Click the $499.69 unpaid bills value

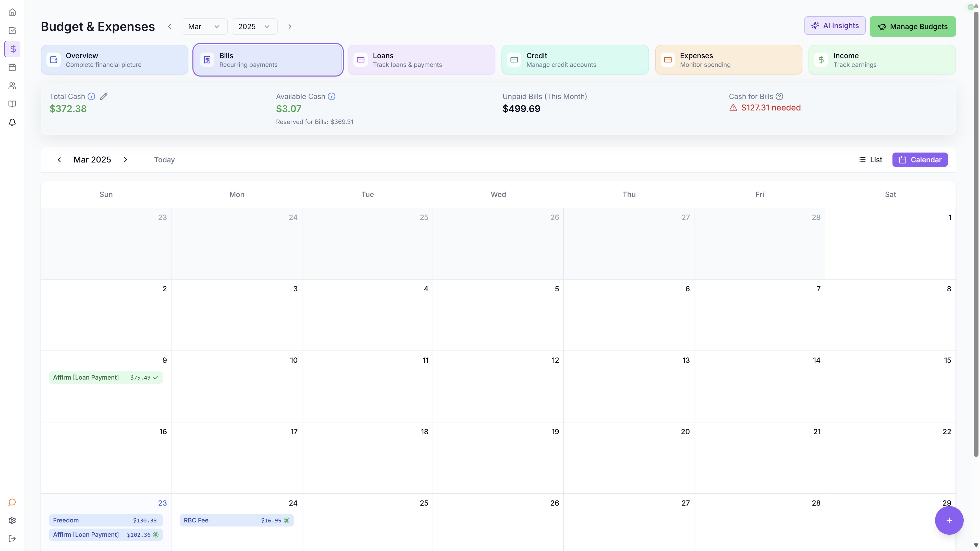521,109
